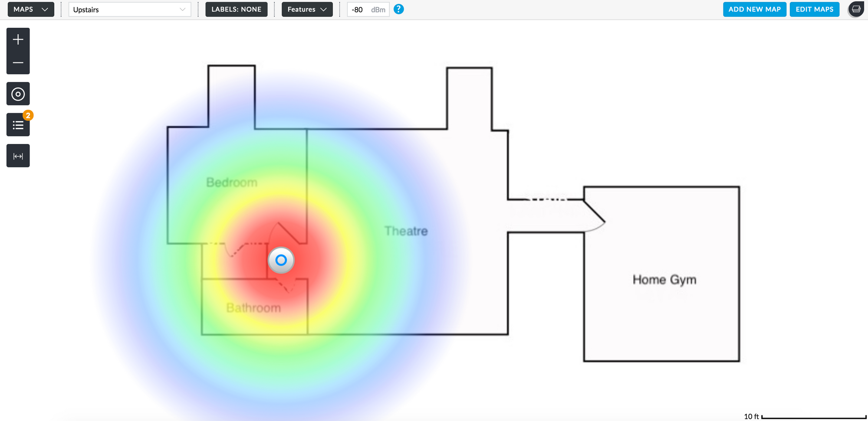Open the stacked layers icon

click(x=856, y=9)
